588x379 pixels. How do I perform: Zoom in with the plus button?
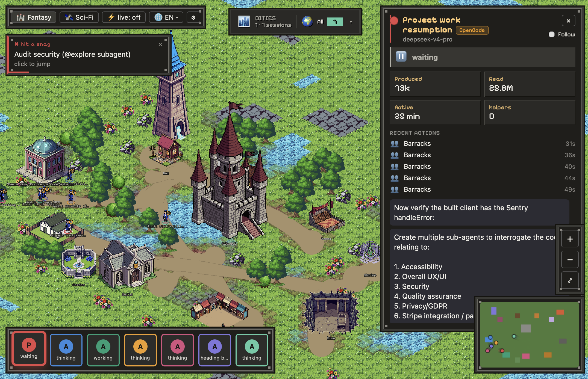tap(570, 239)
